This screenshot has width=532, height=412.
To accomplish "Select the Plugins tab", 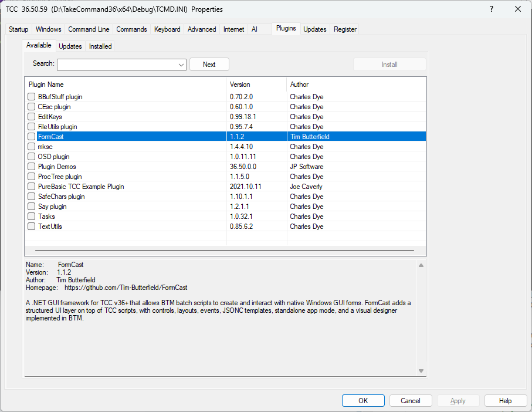I will (286, 29).
